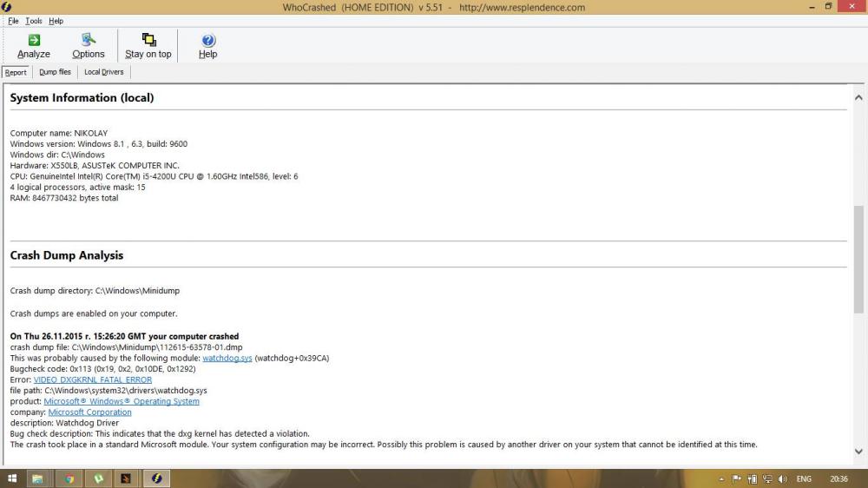The height and width of the screenshot is (488, 868).
Task: Click the System Information (local) heading
Action: pos(82,98)
